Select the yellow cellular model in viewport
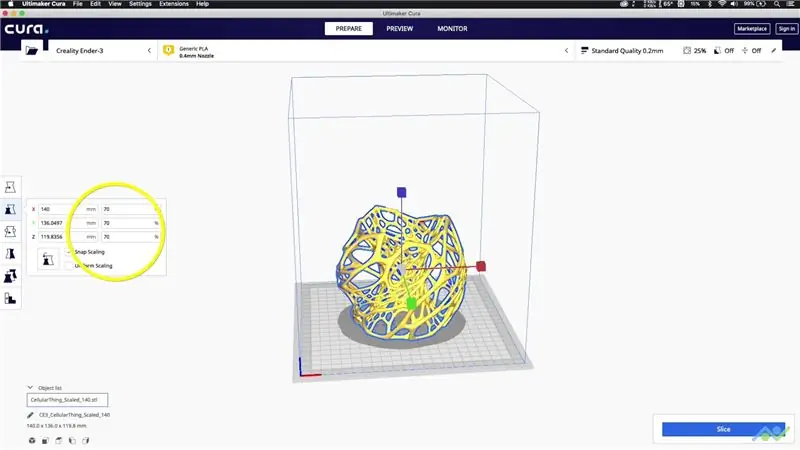The image size is (800, 450). click(402, 272)
